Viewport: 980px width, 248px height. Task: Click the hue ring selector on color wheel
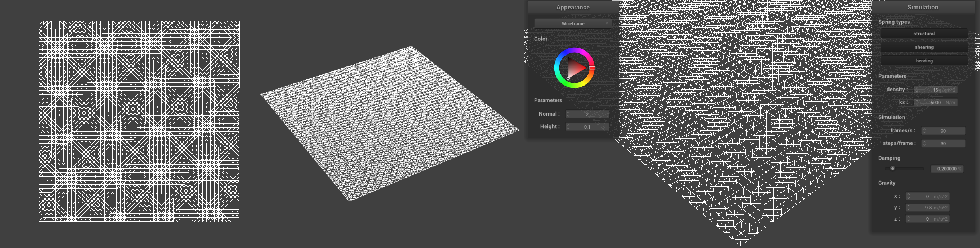click(x=591, y=68)
